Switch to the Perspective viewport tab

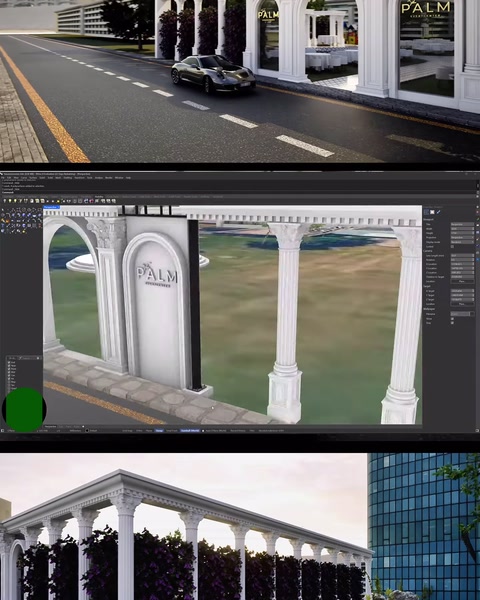50,427
